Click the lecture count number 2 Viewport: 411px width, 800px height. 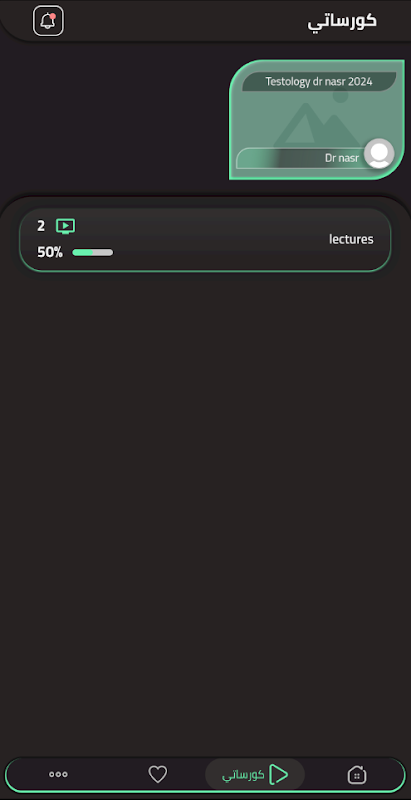click(41, 226)
